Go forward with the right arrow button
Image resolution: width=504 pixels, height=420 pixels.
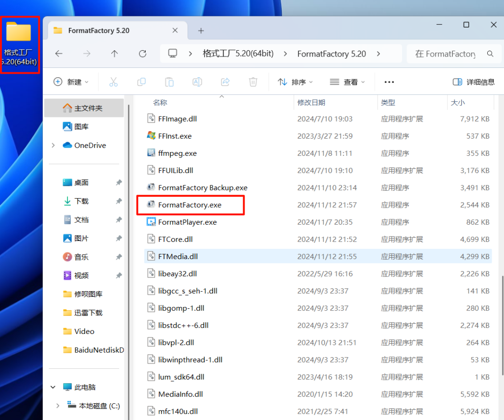(x=87, y=54)
